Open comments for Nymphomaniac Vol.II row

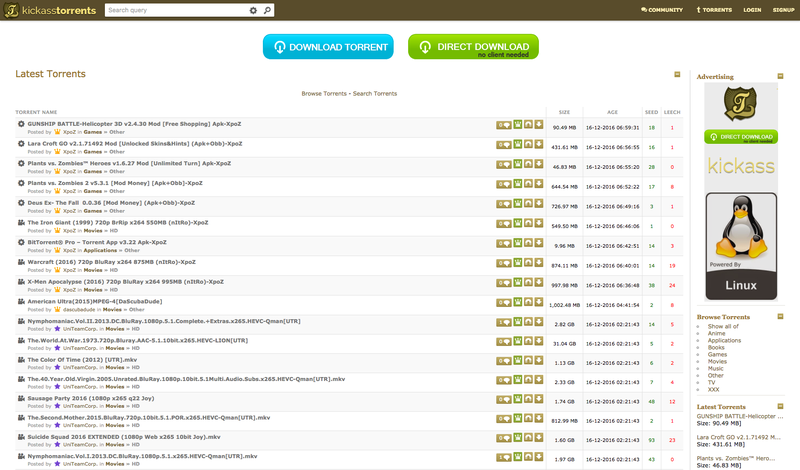504,322
